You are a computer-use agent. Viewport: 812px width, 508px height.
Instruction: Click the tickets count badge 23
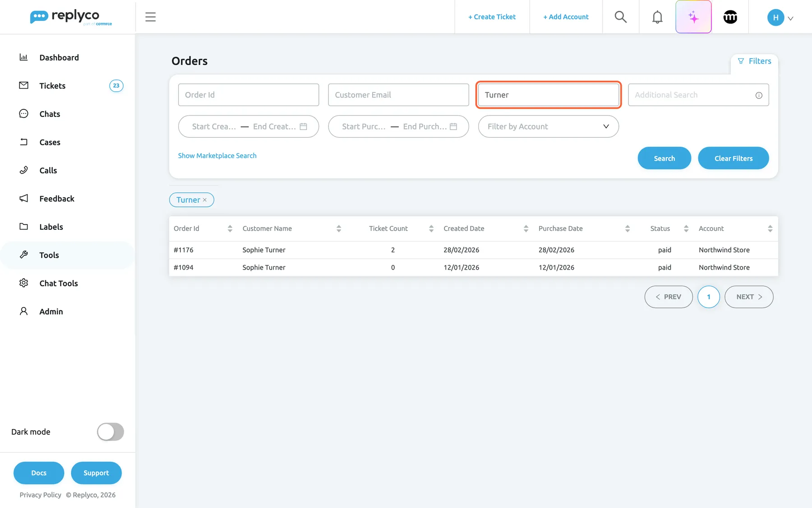point(116,86)
